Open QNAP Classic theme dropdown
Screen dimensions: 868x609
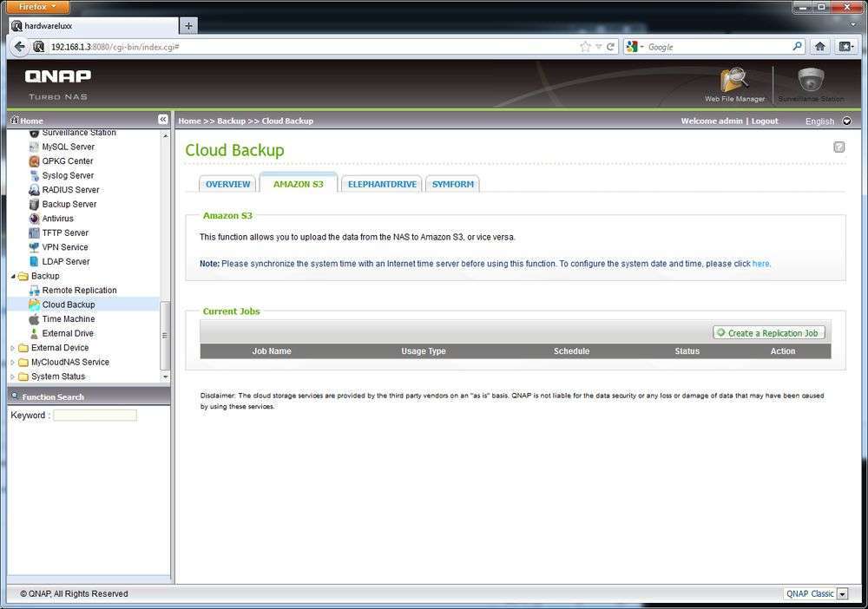click(842, 594)
